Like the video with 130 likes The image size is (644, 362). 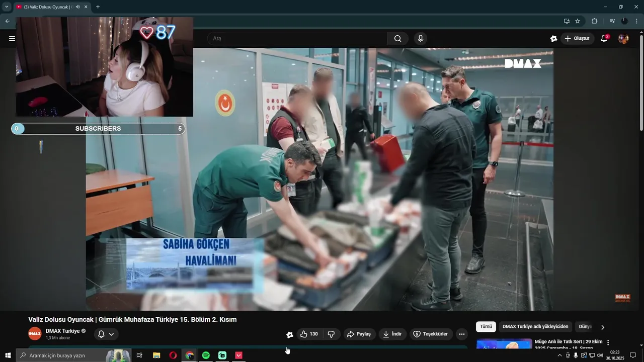tap(309, 334)
